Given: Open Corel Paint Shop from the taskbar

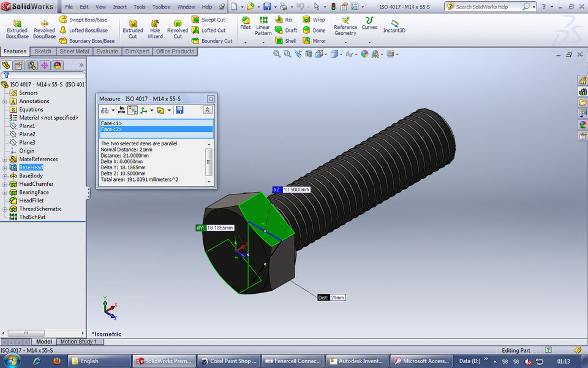Looking at the screenshot, I should click(x=228, y=361).
